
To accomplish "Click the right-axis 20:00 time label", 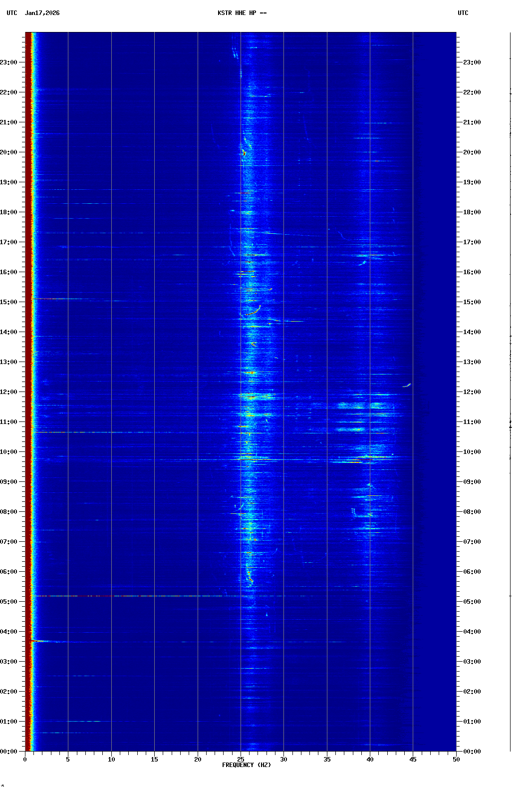I will (472, 152).
